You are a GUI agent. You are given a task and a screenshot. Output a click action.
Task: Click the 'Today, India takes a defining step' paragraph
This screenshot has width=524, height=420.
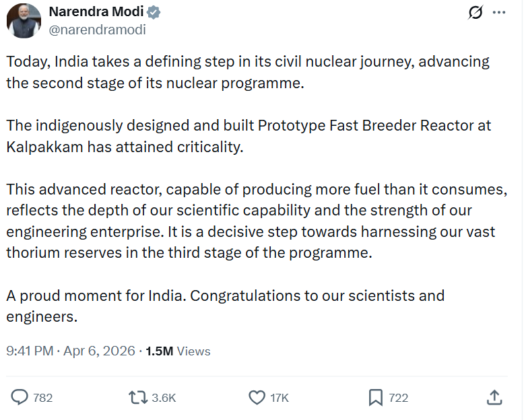coord(248,72)
